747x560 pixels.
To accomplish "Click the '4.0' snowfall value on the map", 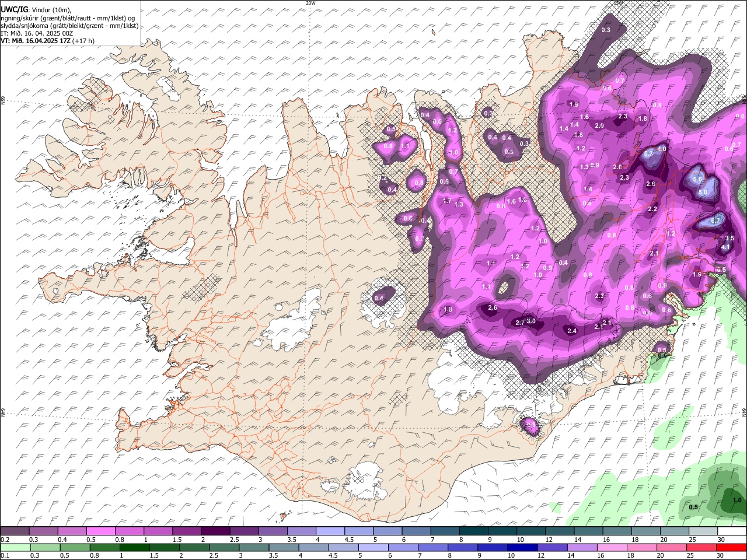I will (662, 149).
